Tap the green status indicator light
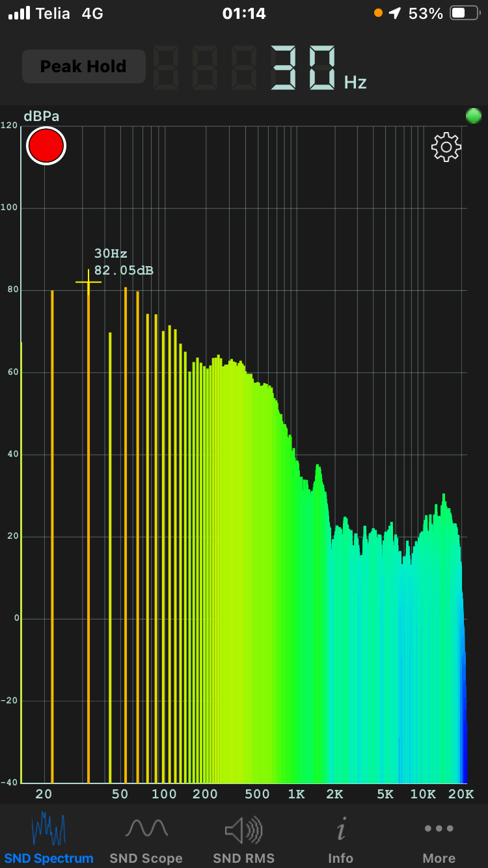 pyautogui.click(x=474, y=116)
